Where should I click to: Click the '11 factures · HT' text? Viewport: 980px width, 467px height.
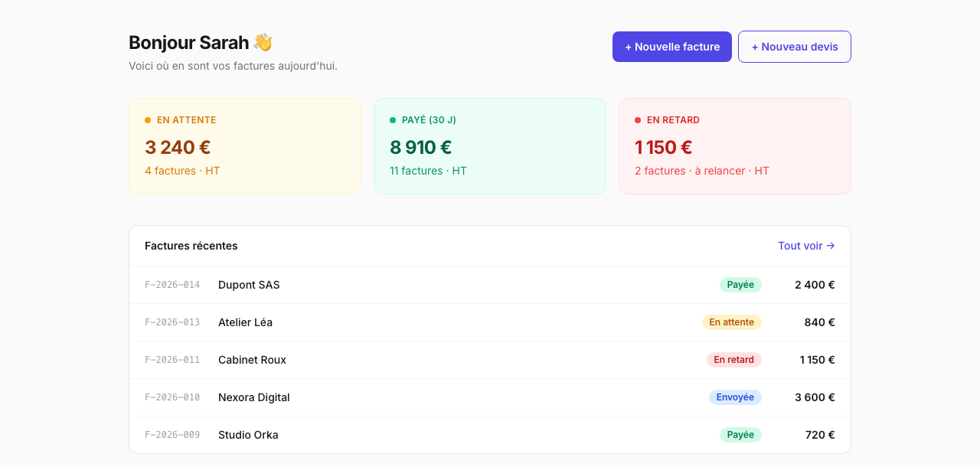click(x=428, y=171)
